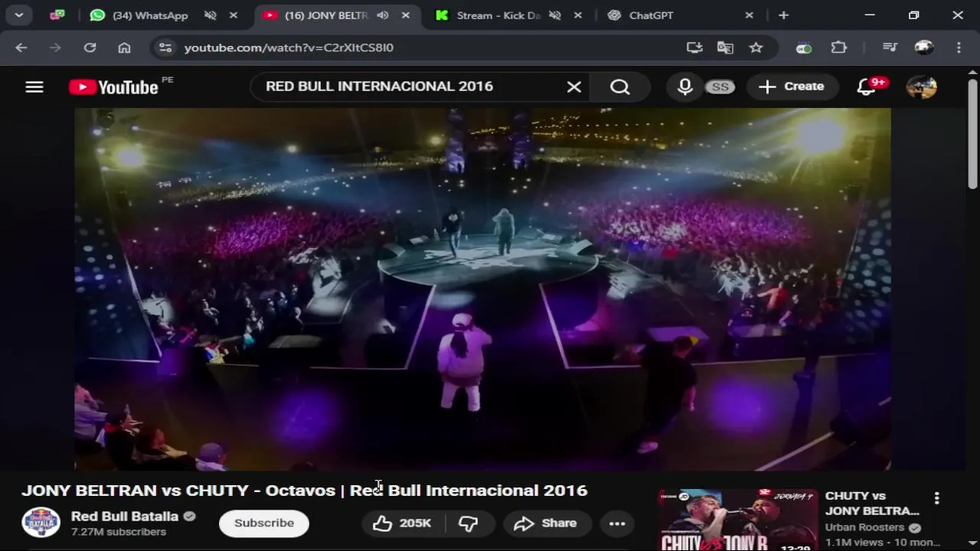Open the Create button
The width and height of the screenshot is (980, 551).
(792, 86)
